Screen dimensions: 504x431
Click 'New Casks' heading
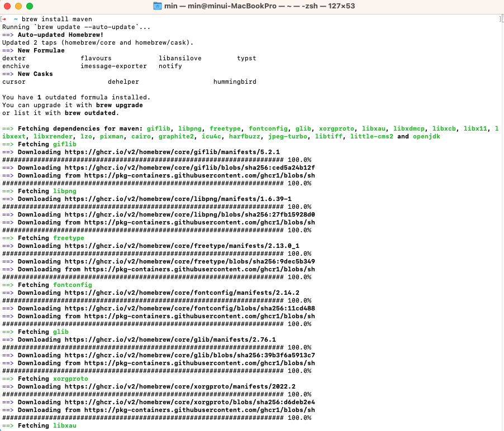[x=35, y=74]
